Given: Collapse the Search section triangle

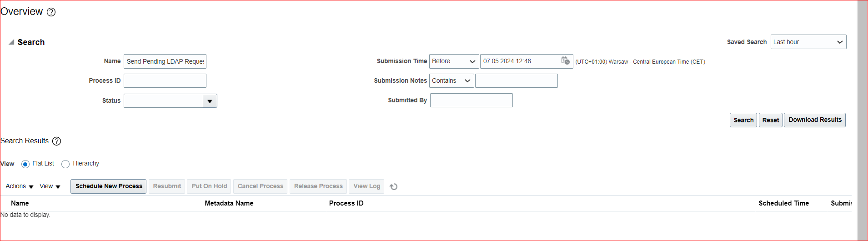Looking at the screenshot, I should (11, 42).
